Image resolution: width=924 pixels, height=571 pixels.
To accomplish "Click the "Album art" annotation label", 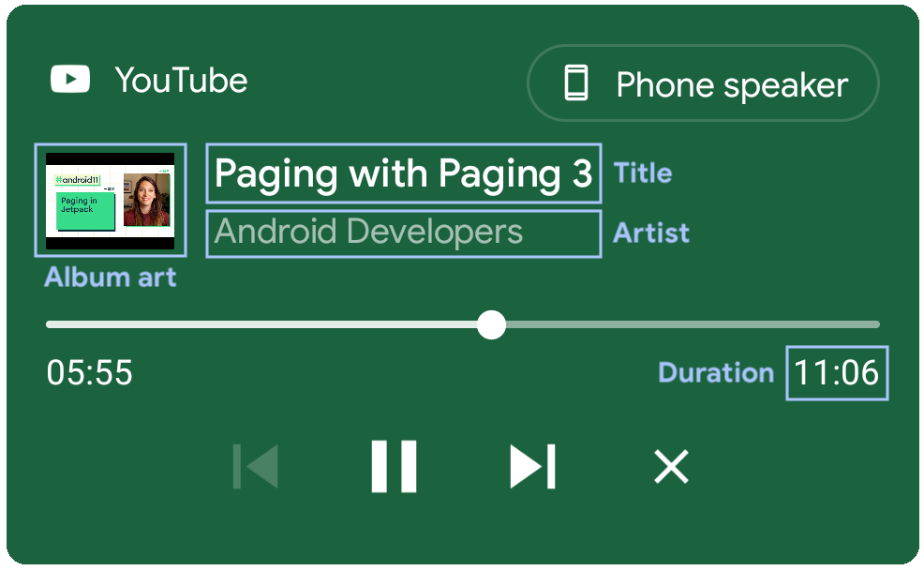I will coord(110,278).
